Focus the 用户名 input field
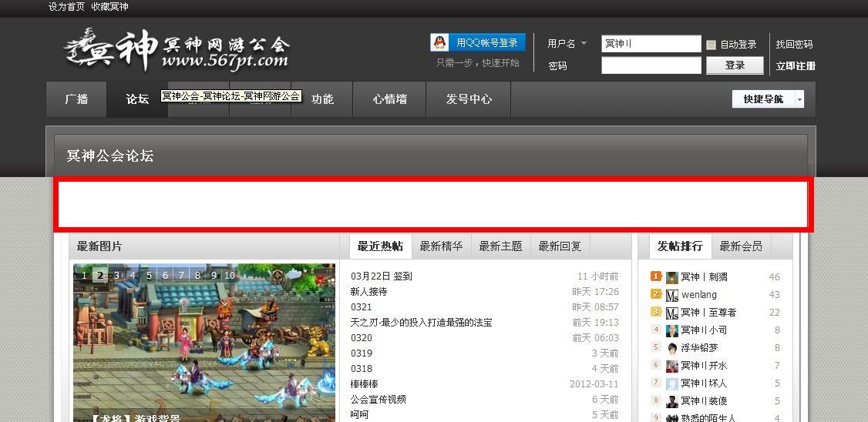Screen dimensions: 868x422 651,44
